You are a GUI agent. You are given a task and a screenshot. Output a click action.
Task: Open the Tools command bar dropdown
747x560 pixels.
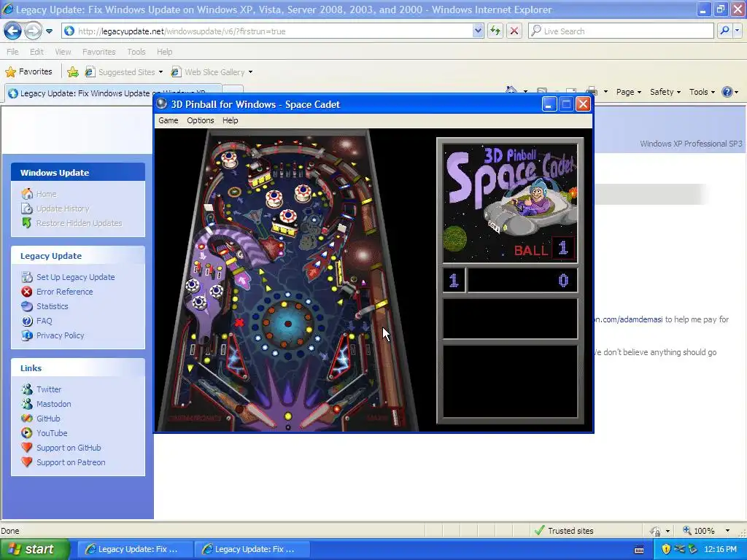pos(702,92)
